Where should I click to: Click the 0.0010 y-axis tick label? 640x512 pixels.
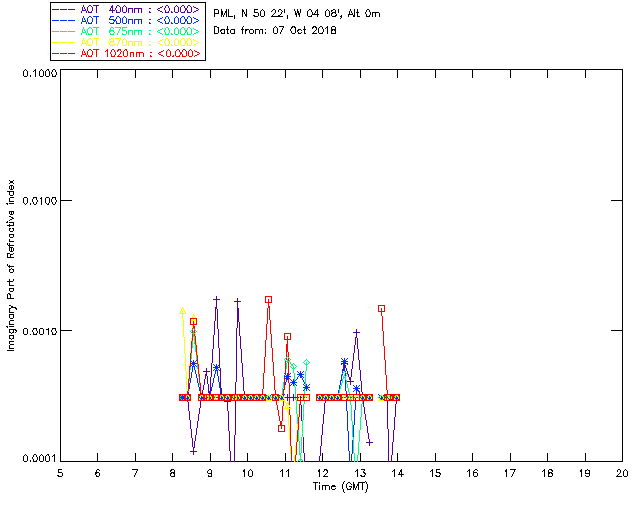37,330
